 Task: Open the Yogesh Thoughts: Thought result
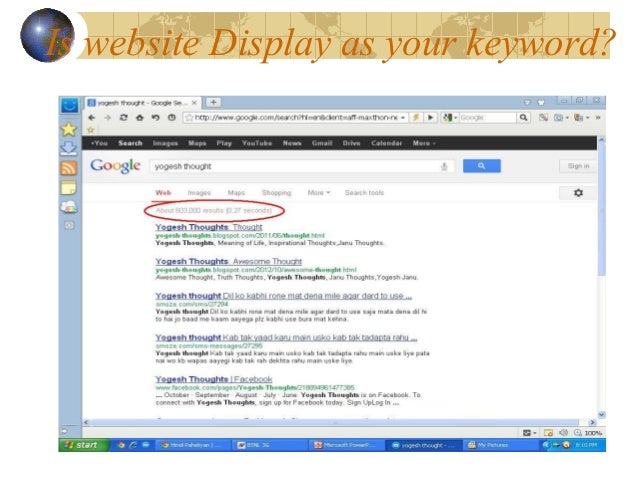coord(209,227)
